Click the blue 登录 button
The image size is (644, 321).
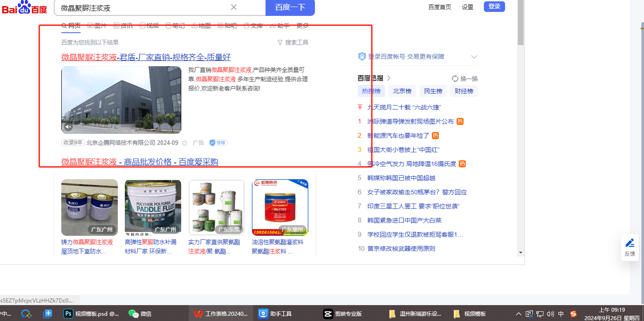494,7
